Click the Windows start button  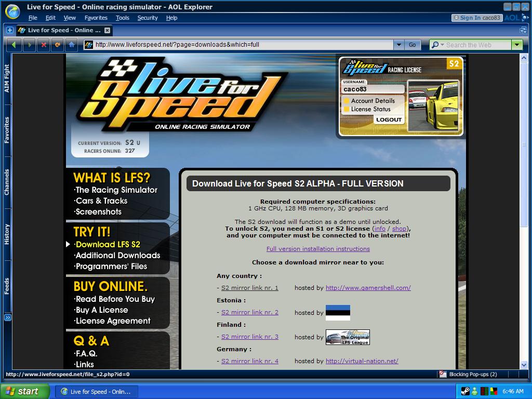coord(24,391)
